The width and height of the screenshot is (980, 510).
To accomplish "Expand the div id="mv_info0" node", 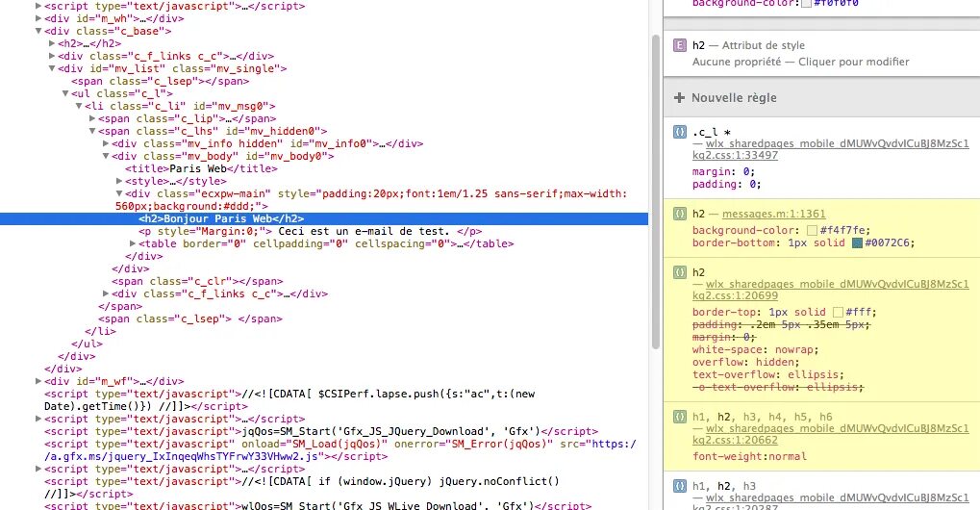I will [x=106, y=143].
